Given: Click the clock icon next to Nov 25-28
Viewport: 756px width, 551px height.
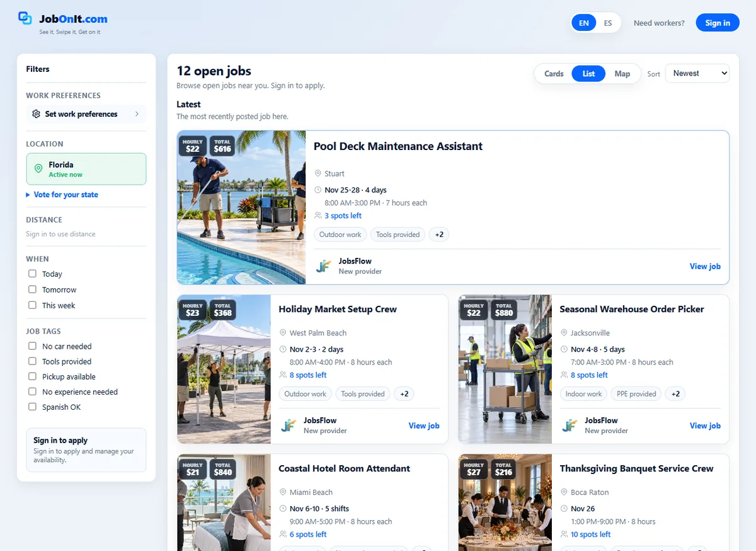Looking at the screenshot, I should point(318,190).
